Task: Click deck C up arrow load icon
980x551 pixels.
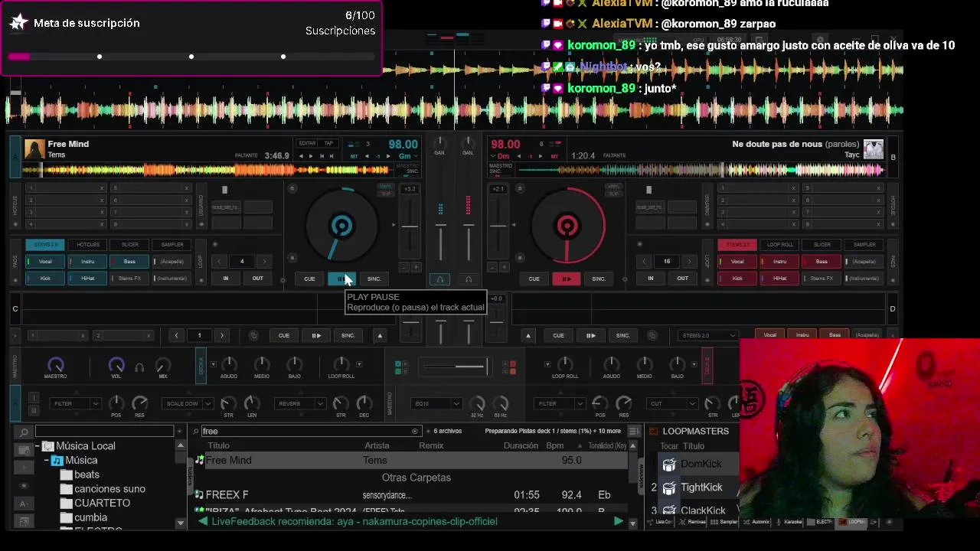Action: 380,335
